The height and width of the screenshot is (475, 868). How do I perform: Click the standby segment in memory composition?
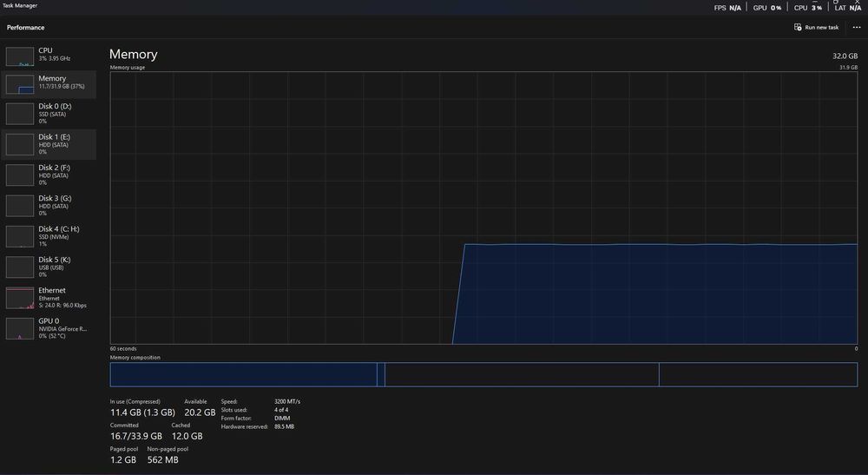click(x=522, y=375)
